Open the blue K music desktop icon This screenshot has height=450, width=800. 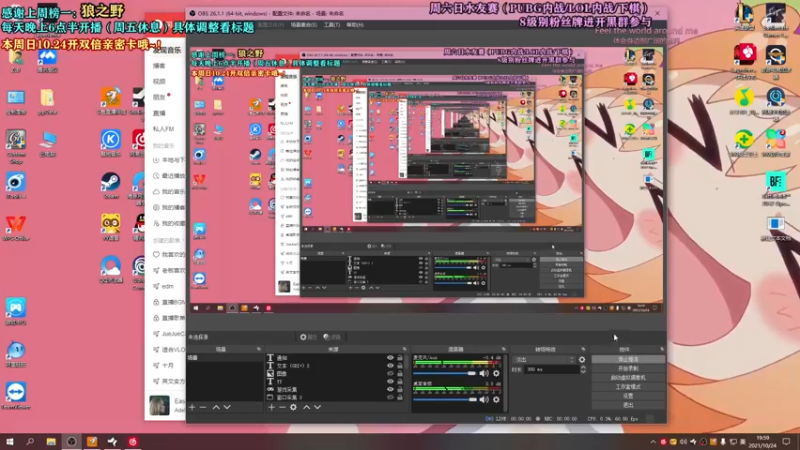coord(111,142)
